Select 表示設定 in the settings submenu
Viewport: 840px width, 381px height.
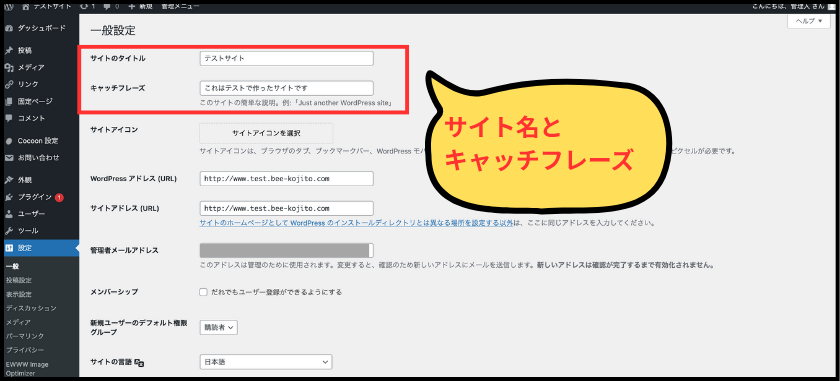click(x=19, y=294)
